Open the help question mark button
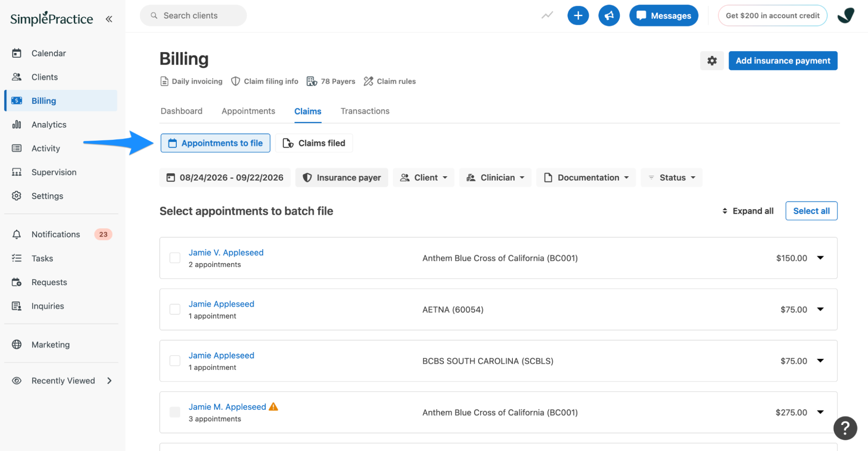Screen dimensions: 868x451 pos(845,428)
